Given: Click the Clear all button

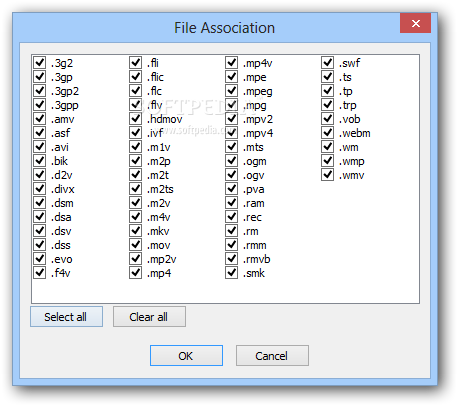Looking at the screenshot, I should pyautogui.click(x=149, y=317).
